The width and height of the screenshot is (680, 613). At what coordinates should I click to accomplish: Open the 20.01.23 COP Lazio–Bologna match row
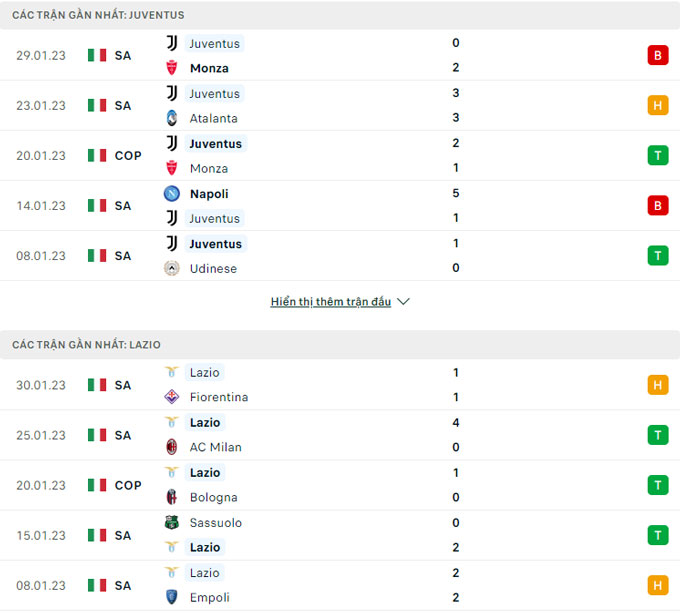pyautogui.click(x=340, y=485)
